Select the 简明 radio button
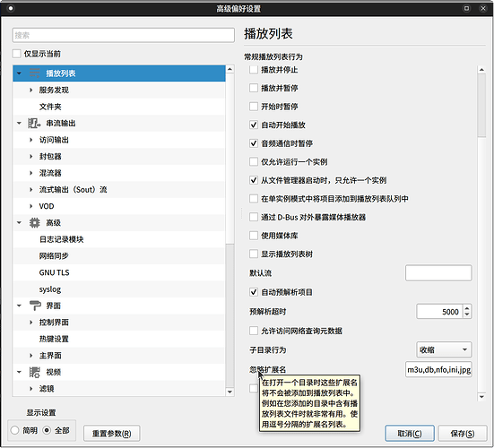Image resolution: width=494 pixels, height=448 pixels. (15, 430)
